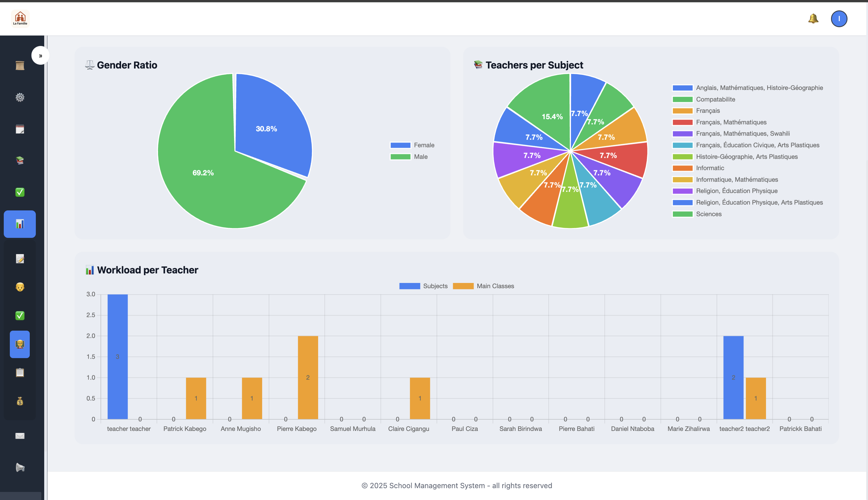Viewport: 868px width, 500px height.
Task: Click the Français, Éducation Civique, Arts Plastiques legend
Action: point(746,145)
